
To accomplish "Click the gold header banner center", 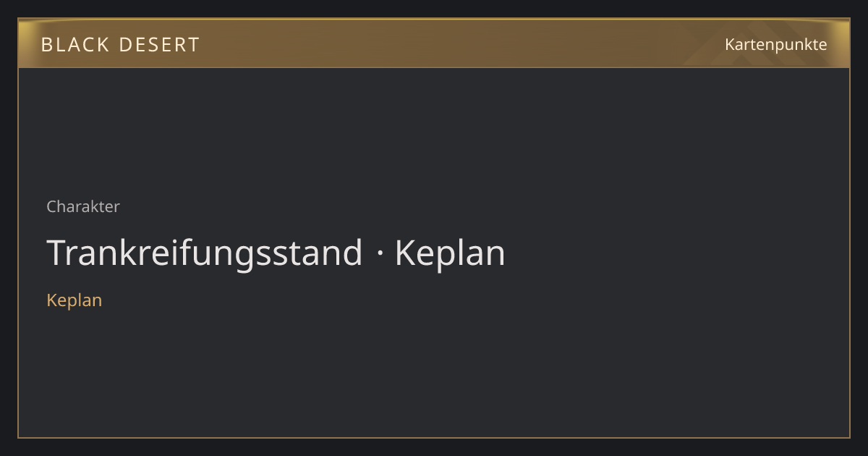I will click(434, 43).
